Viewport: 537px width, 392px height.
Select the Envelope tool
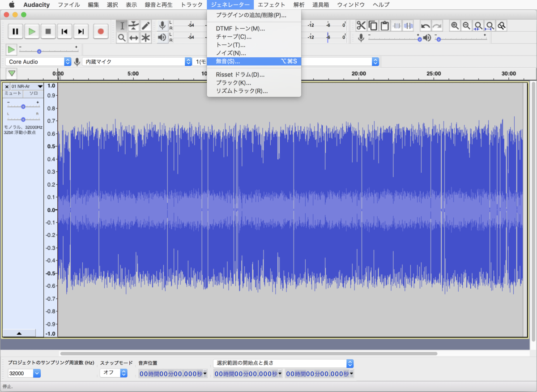tap(134, 26)
